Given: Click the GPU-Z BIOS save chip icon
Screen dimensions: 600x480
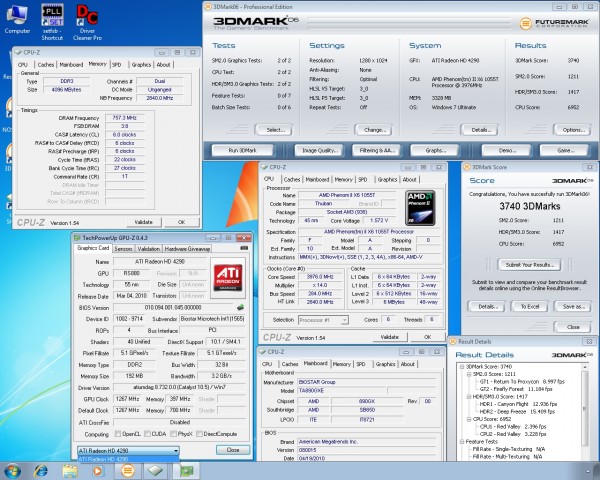Looking at the screenshot, I should [x=240, y=307].
